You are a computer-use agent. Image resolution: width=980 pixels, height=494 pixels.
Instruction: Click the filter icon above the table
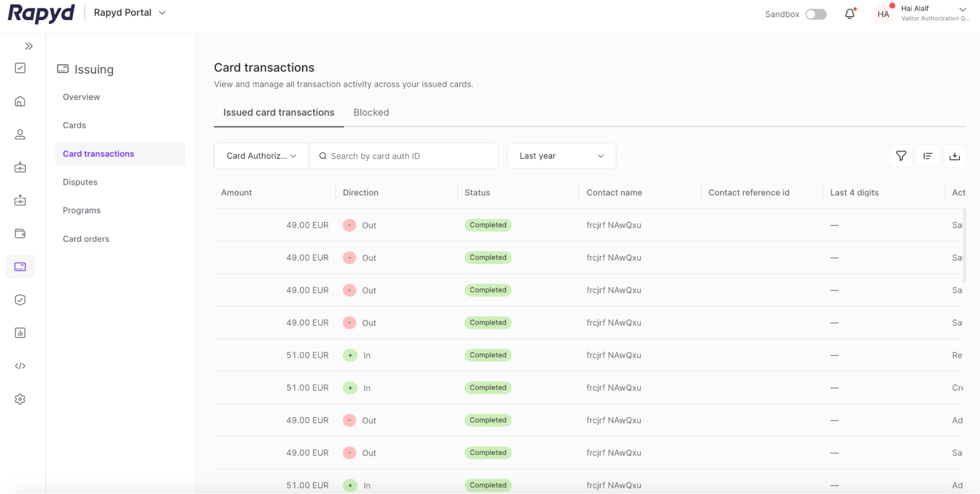(x=901, y=156)
